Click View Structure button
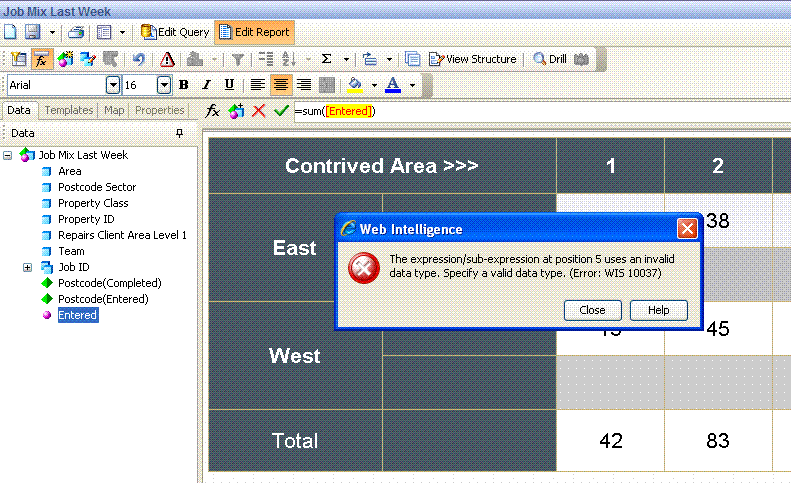This screenshot has width=791, height=483. click(x=473, y=59)
